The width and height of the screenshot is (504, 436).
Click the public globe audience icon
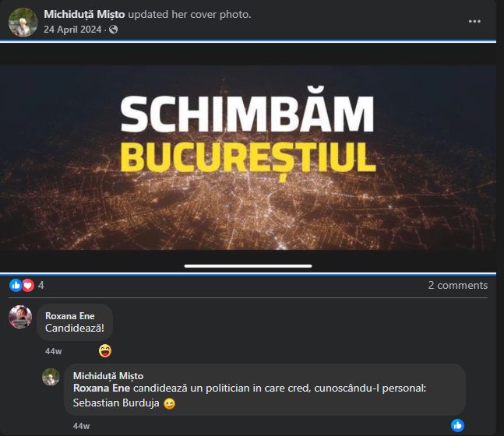point(113,30)
